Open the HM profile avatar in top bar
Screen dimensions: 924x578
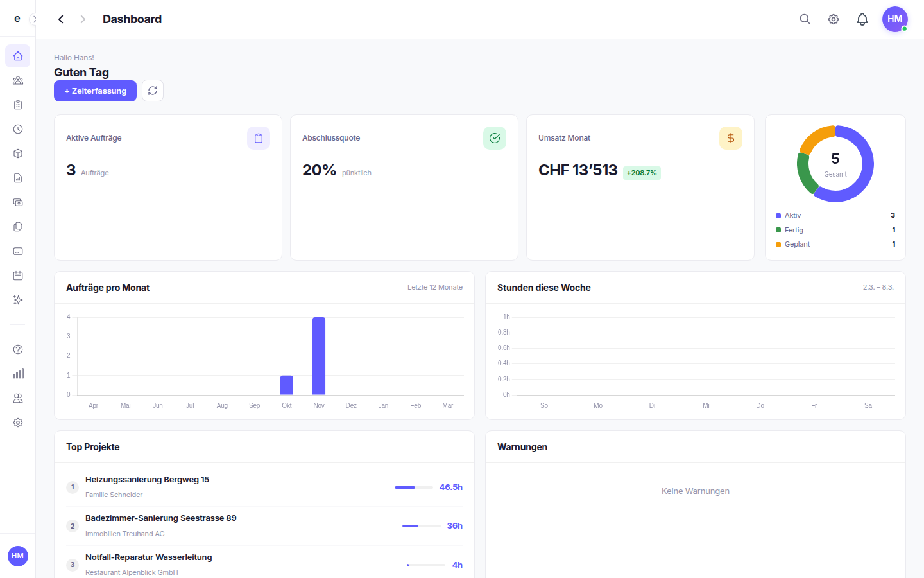(x=895, y=19)
